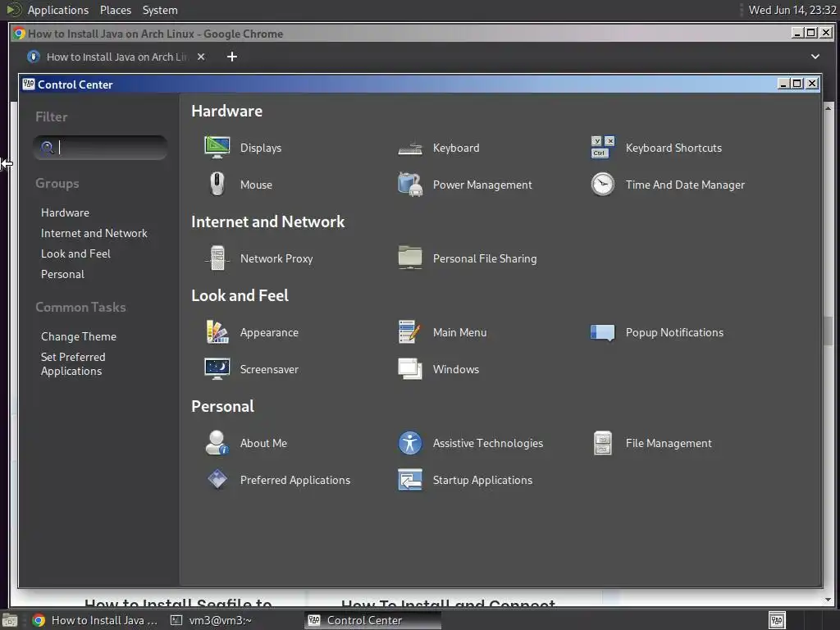
Task: Open the Time And Date Manager icon
Action: [x=603, y=185]
